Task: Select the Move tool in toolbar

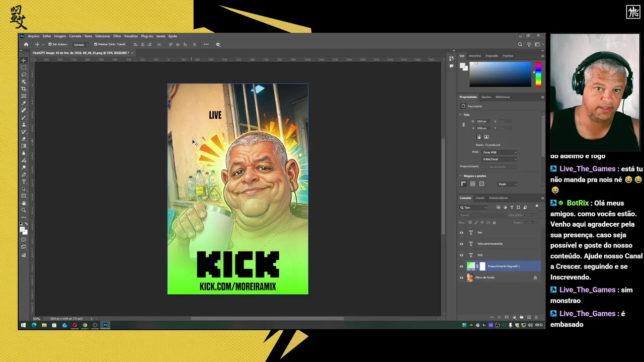Action: 24,60
